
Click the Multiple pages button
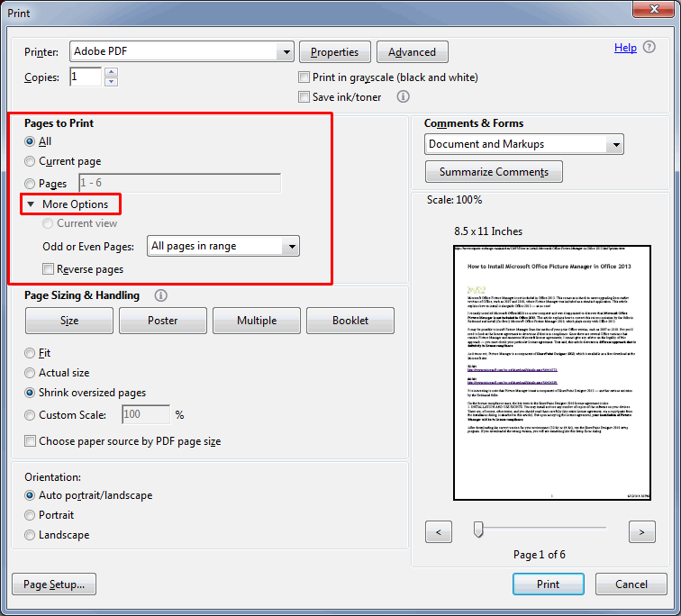(x=257, y=321)
